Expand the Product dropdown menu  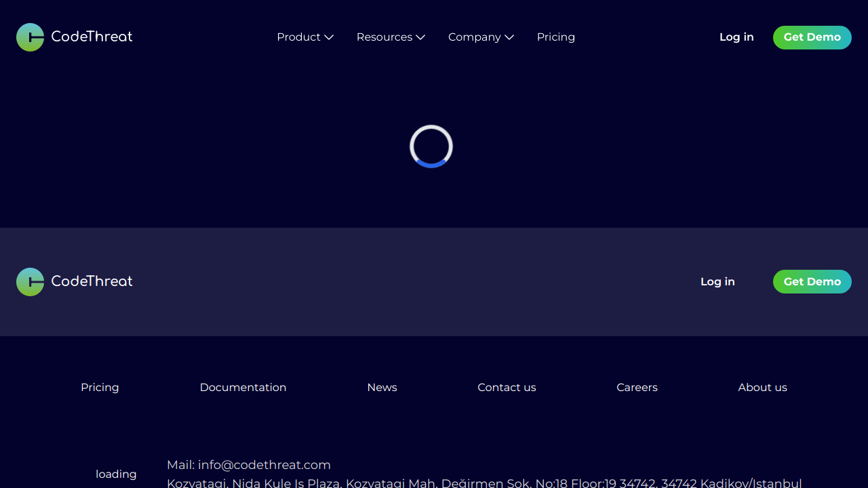(x=305, y=37)
